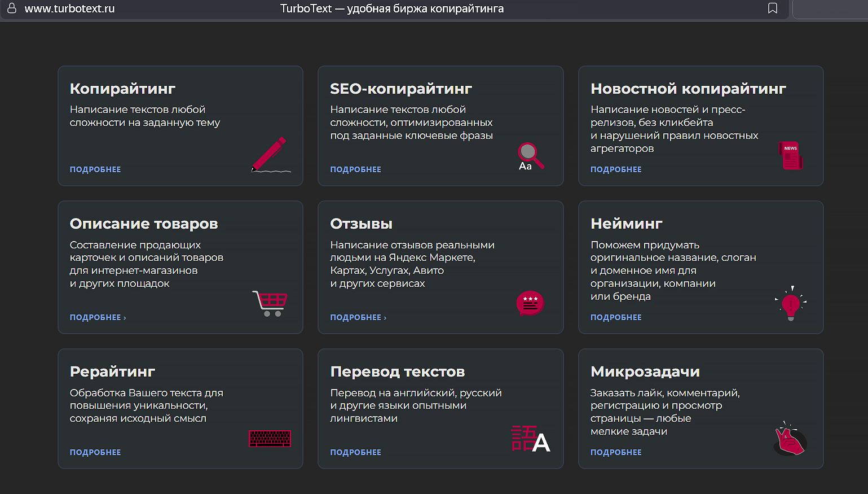This screenshot has width=868, height=494.
Task: Click the padlock site security icon
Action: [x=12, y=8]
